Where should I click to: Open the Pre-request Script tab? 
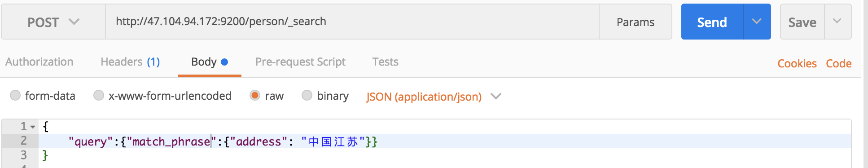point(300,62)
